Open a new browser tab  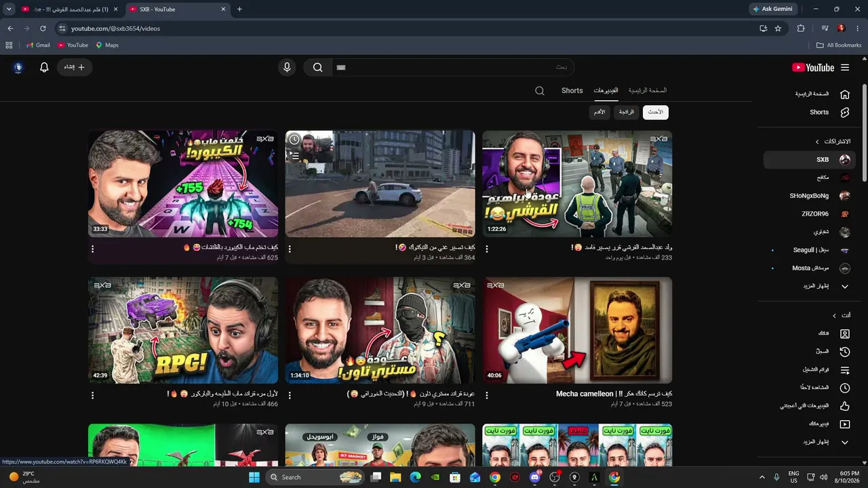(x=239, y=9)
